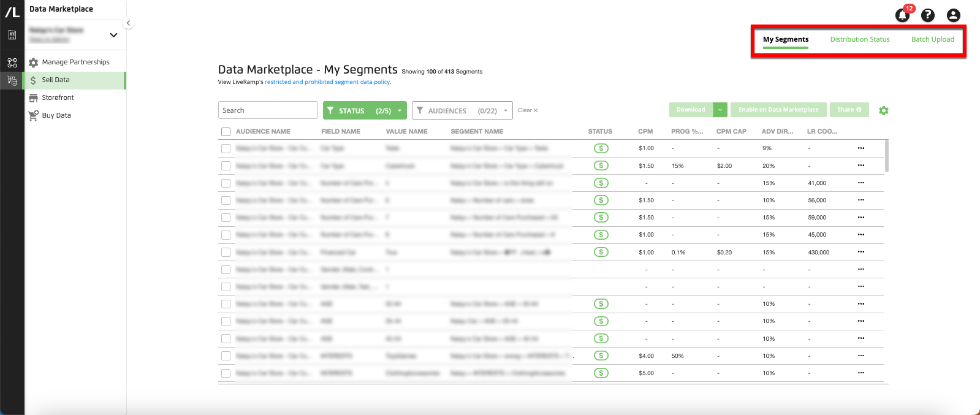The width and height of the screenshot is (980, 415).
Task: Open the connections icon in the left rail
Action: [12, 63]
